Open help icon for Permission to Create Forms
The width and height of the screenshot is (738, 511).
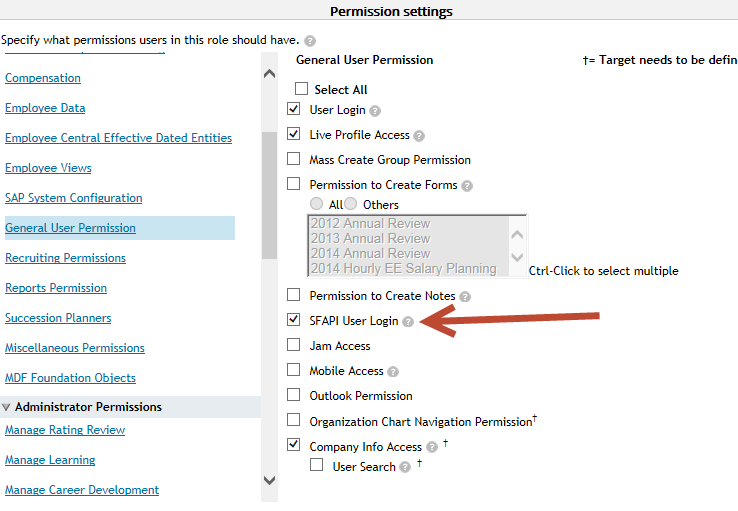point(466,186)
